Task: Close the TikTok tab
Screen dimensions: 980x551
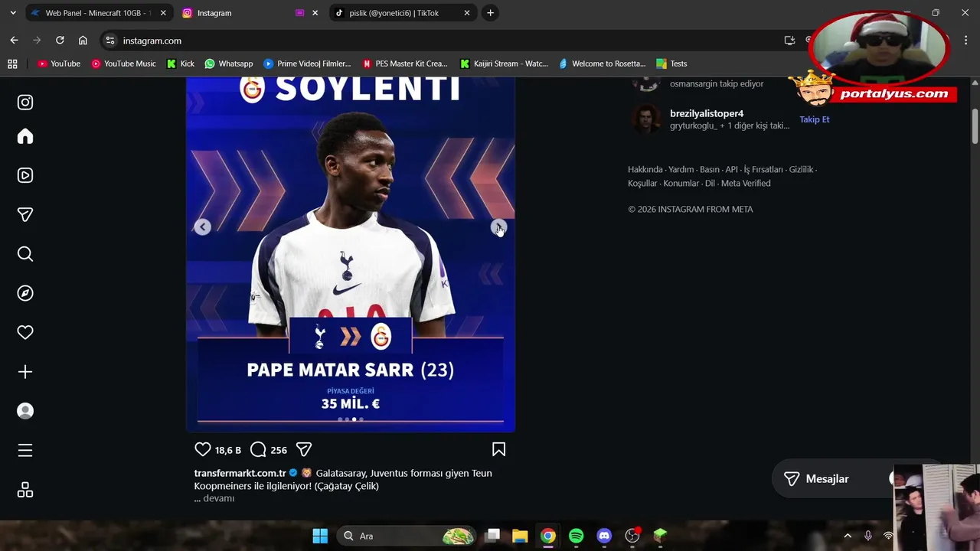Action: pos(467,13)
